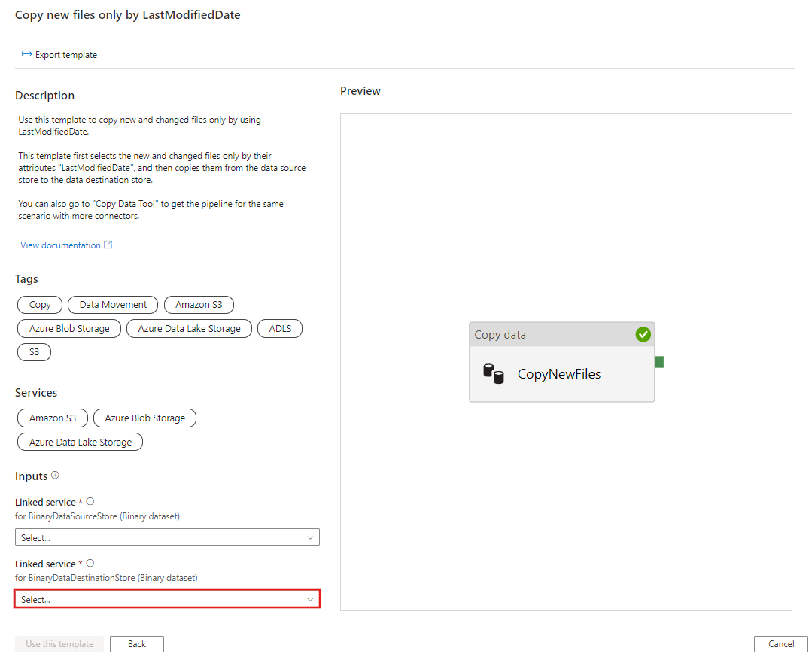
Task: Expand source linked service dropdown chevron
Action: click(310, 537)
